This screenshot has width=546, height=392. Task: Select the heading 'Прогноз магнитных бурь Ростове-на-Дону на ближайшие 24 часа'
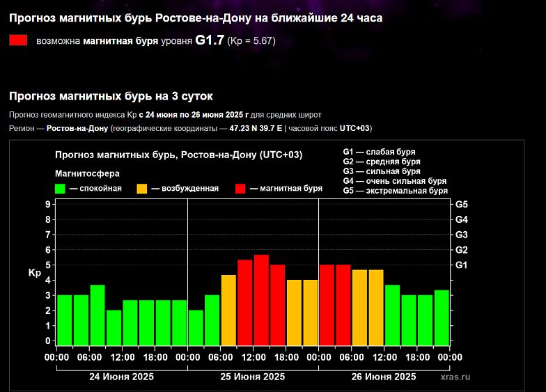[196, 18]
